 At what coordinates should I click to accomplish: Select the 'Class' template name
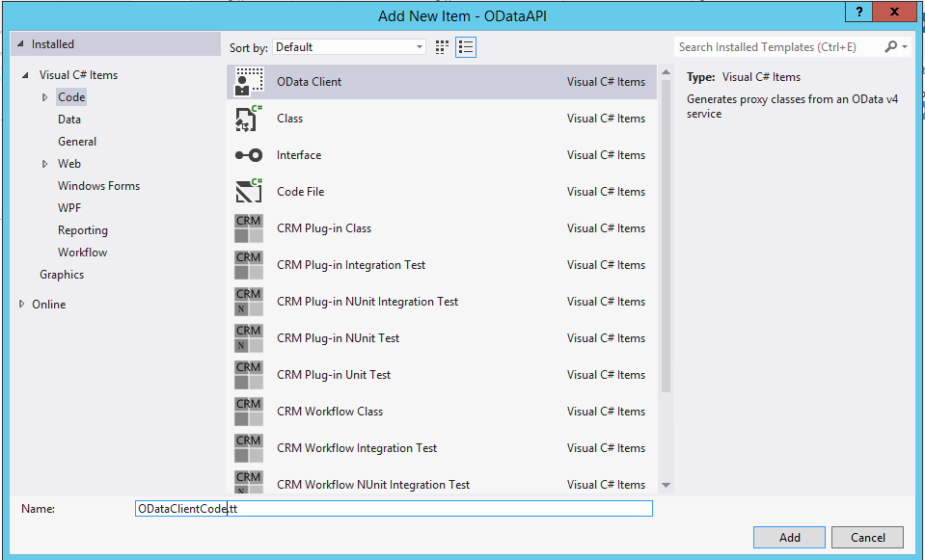[289, 119]
